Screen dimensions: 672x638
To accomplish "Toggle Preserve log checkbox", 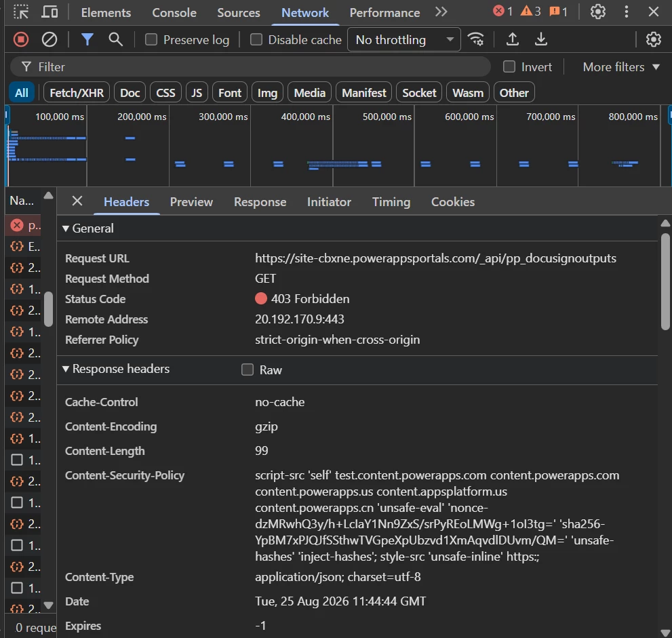I will tap(151, 39).
